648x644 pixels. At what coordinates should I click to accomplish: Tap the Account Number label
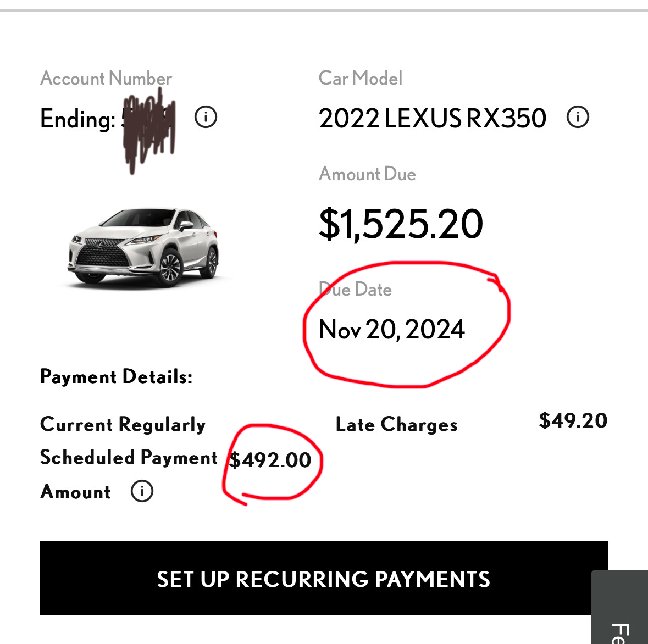[x=106, y=78]
